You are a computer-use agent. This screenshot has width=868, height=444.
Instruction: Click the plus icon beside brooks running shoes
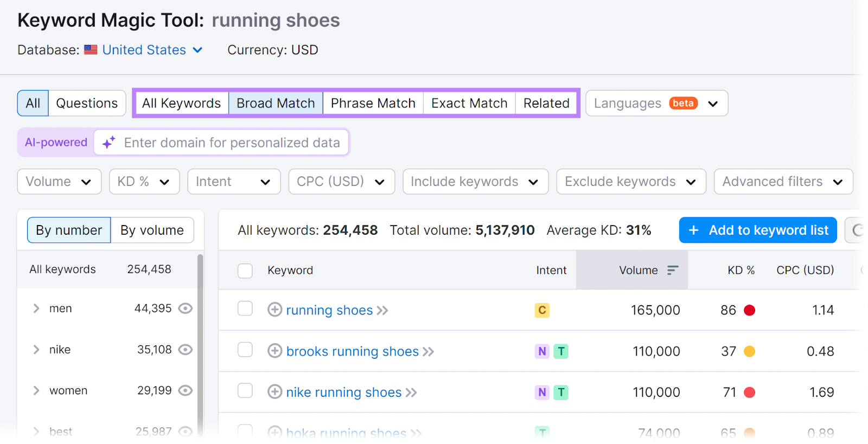pos(275,351)
